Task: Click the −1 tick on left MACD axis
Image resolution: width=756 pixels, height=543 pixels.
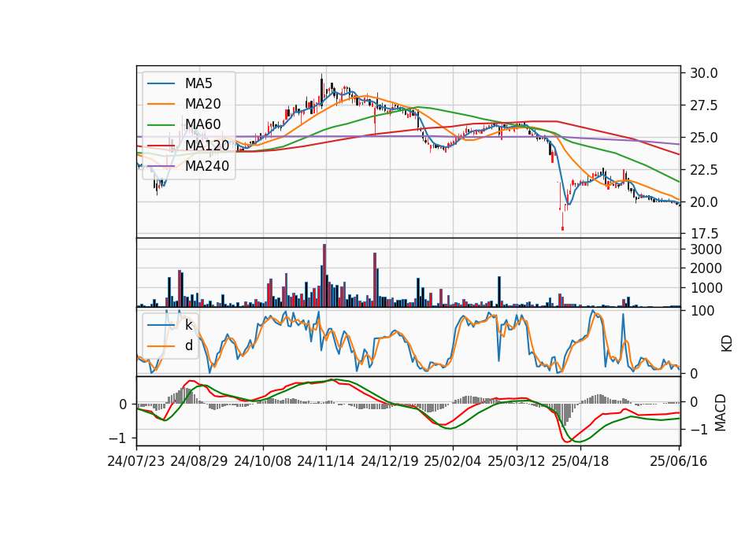Action: click(x=118, y=438)
